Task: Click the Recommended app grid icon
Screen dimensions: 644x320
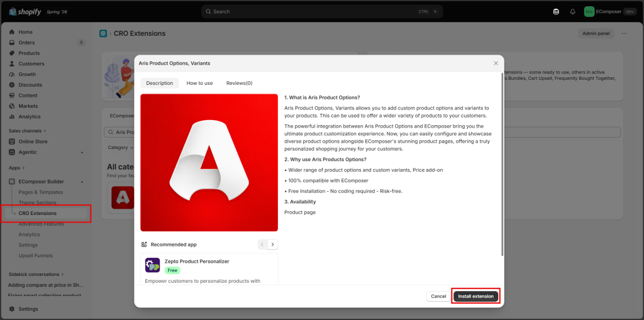Action: click(144, 245)
